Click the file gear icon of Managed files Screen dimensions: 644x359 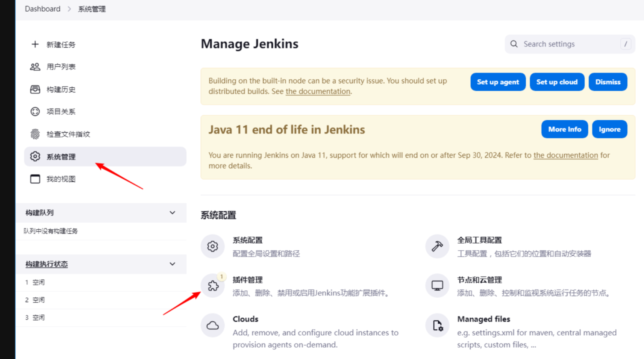click(x=437, y=325)
